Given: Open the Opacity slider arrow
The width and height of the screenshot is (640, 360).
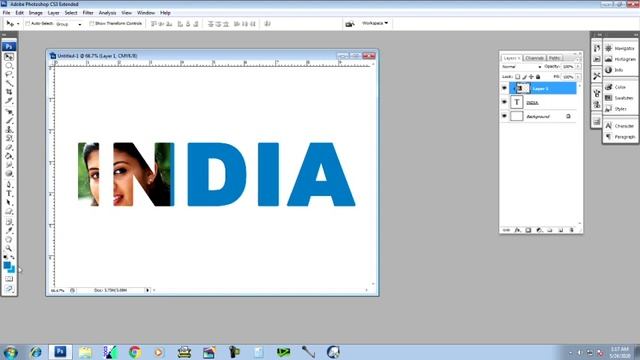Looking at the screenshot, I should click(578, 66).
